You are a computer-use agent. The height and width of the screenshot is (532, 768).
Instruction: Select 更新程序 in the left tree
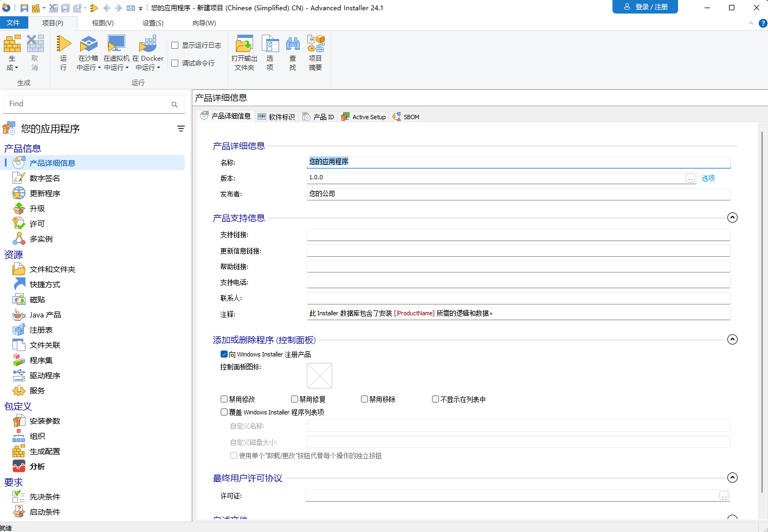44,193
